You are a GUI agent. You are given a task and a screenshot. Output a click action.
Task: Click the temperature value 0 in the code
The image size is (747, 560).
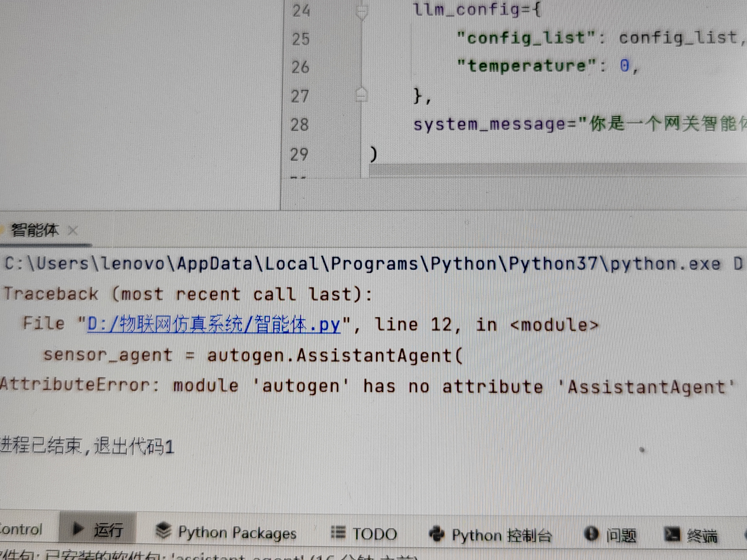(x=624, y=65)
